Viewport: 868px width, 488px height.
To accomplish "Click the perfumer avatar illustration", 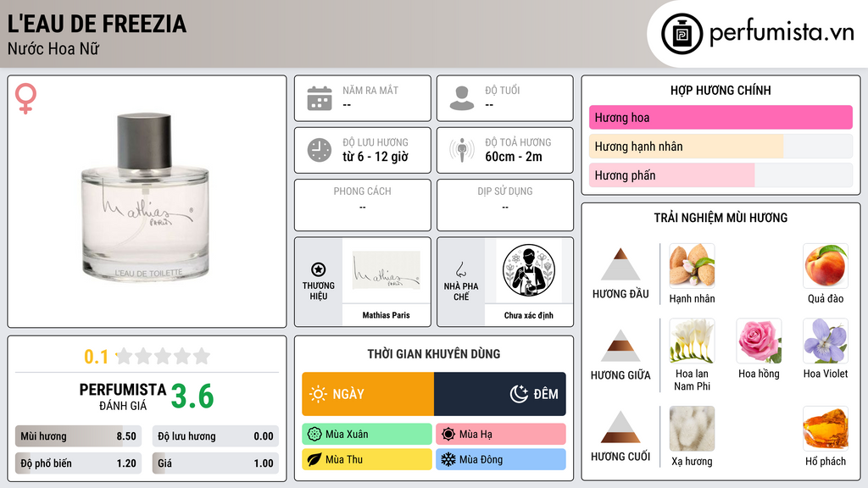I will [529, 270].
